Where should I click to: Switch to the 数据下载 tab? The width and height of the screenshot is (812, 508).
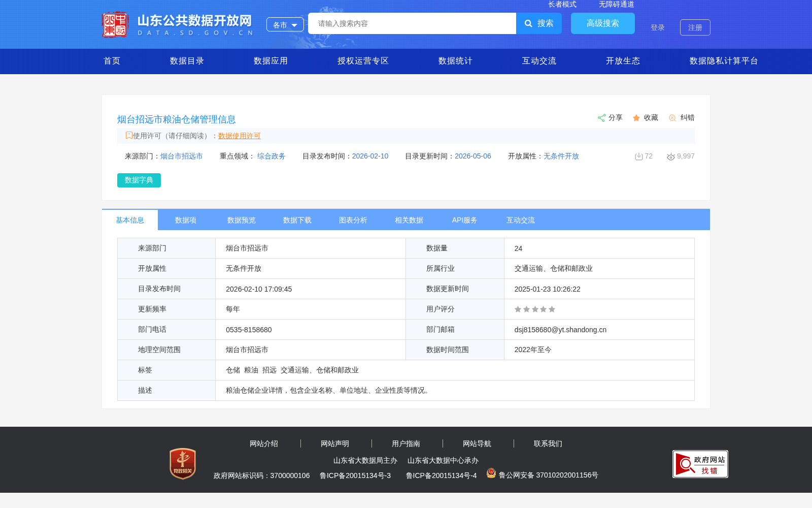click(297, 220)
